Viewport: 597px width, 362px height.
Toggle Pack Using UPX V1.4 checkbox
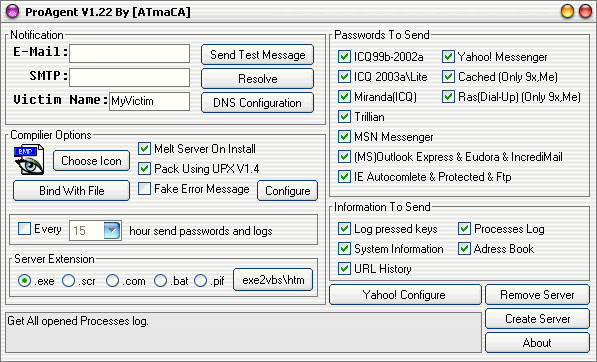click(144, 168)
